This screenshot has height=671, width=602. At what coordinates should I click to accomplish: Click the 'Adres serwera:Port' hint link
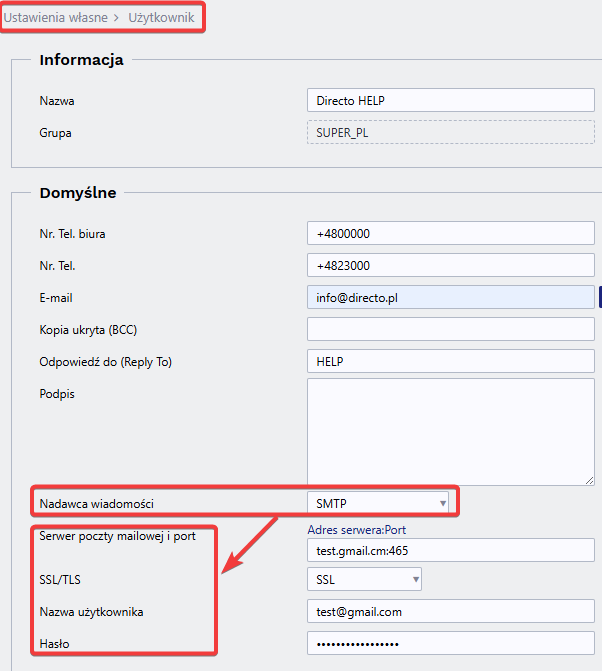pos(357,529)
